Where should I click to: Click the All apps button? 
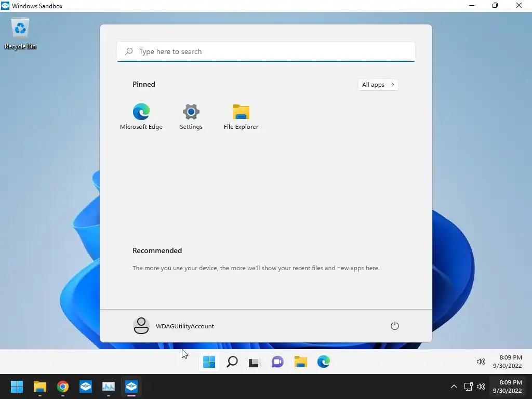coord(378,85)
